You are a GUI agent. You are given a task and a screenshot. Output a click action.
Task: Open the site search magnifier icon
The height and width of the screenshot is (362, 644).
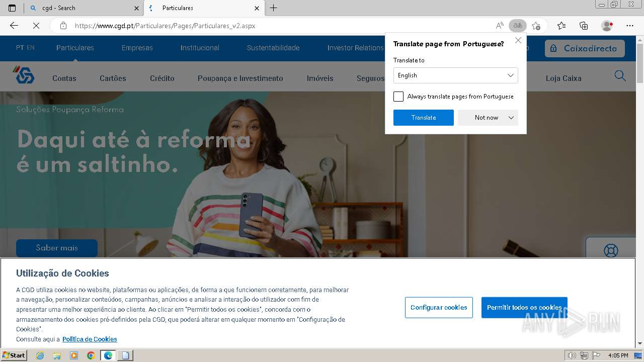(620, 76)
